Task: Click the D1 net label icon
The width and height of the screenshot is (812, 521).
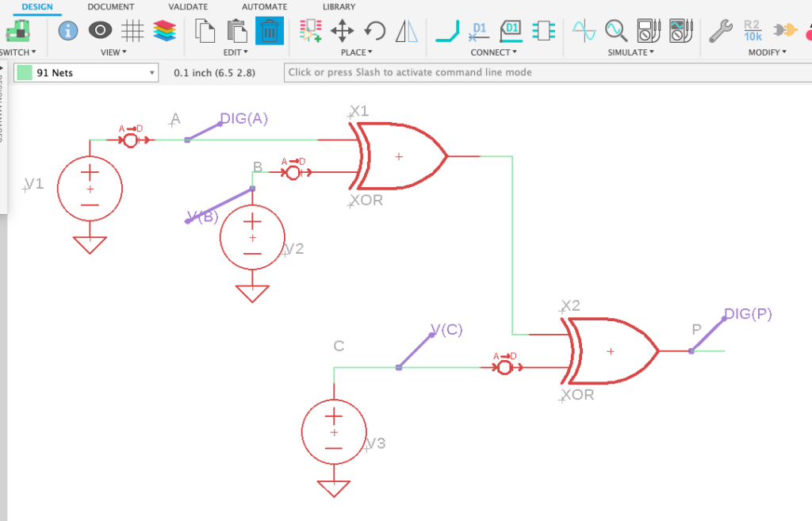Action: pos(479,31)
